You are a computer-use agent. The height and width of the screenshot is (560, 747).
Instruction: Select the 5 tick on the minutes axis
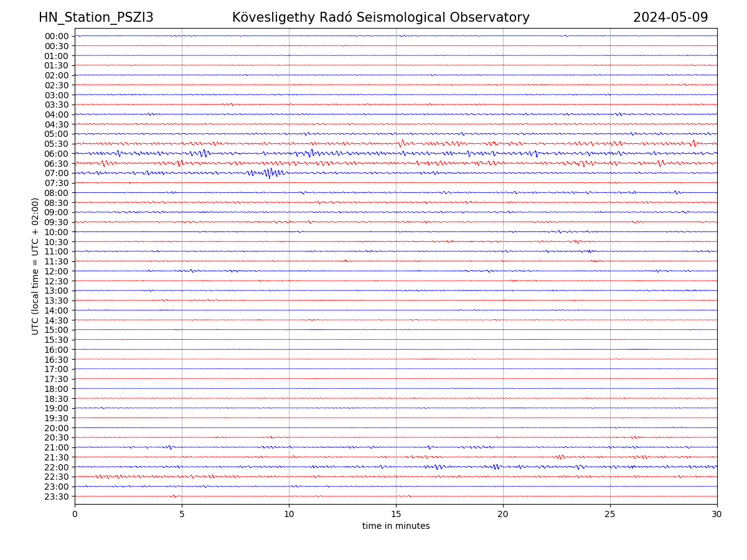[x=182, y=514]
